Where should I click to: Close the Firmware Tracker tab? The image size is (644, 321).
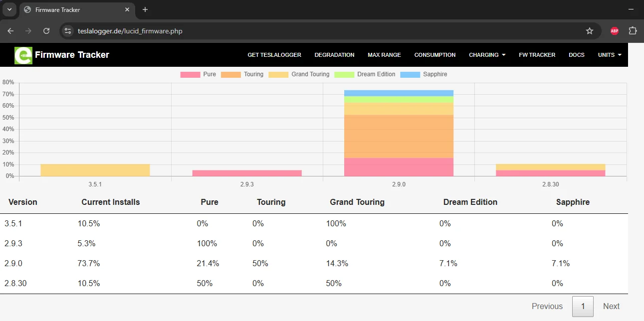click(127, 9)
